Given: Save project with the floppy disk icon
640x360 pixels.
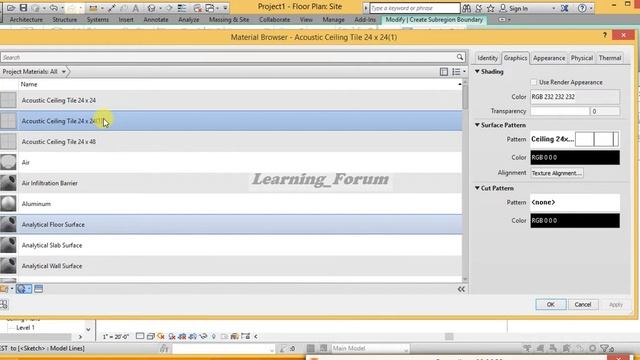Looking at the screenshot, I should (23, 8).
